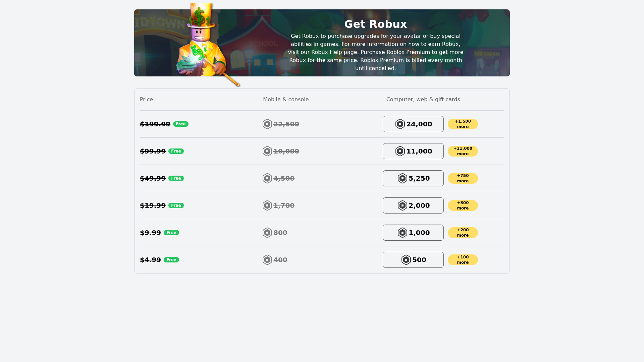
Task: Click the +1,500 more badge
Action: [x=463, y=124]
